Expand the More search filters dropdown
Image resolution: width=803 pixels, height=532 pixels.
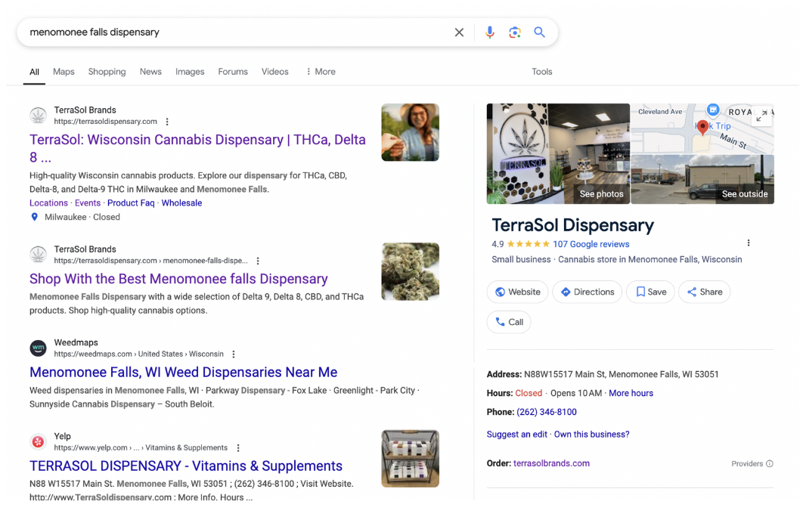[321, 72]
